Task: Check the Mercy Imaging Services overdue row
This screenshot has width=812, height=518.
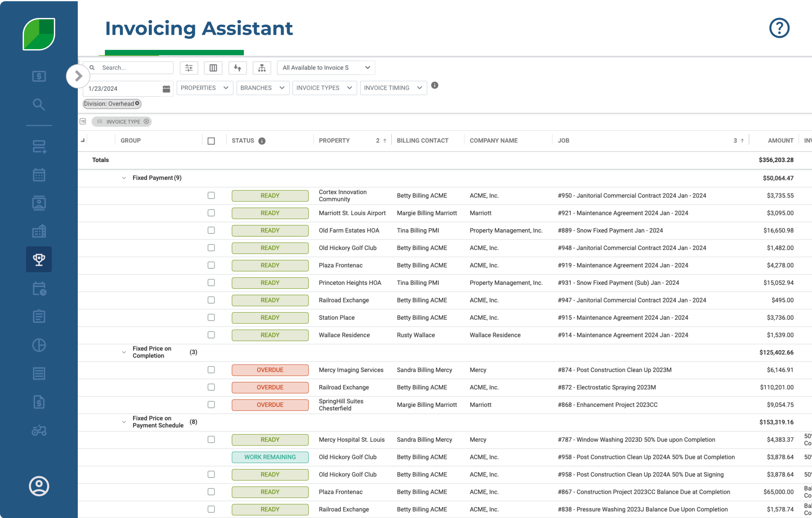Action: coord(211,370)
